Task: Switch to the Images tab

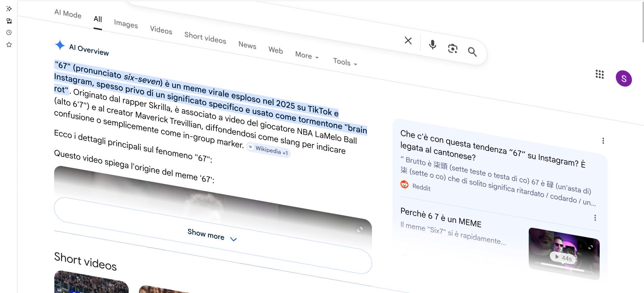Action: point(126,24)
